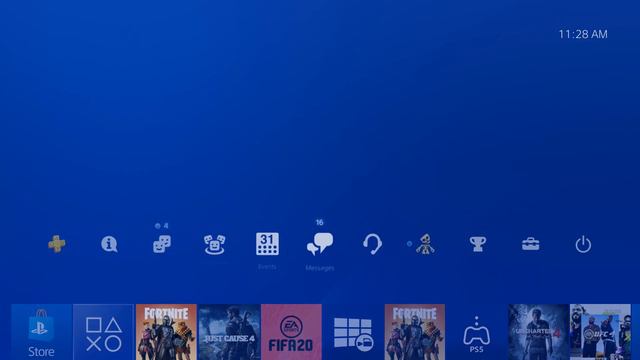Open the Trophies cup icon
Screen dimensions: 640x360
point(478,244)
